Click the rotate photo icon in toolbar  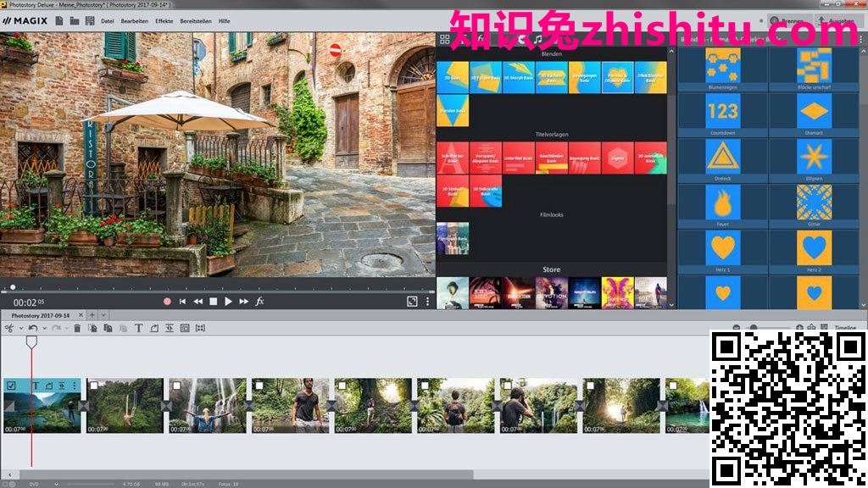click(x=154, y=328)
